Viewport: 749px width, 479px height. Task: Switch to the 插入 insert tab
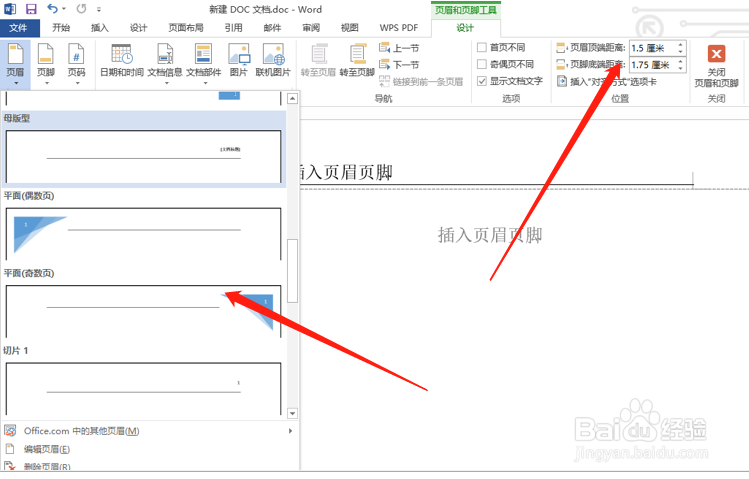pos(100,28)
